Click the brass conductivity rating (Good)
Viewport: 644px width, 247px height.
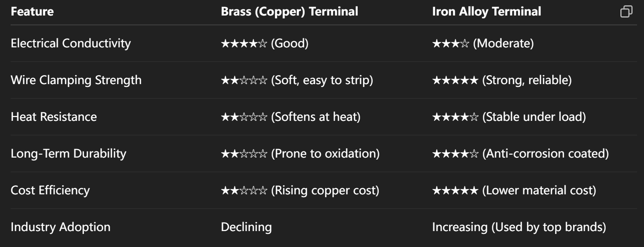pos(264,43)
